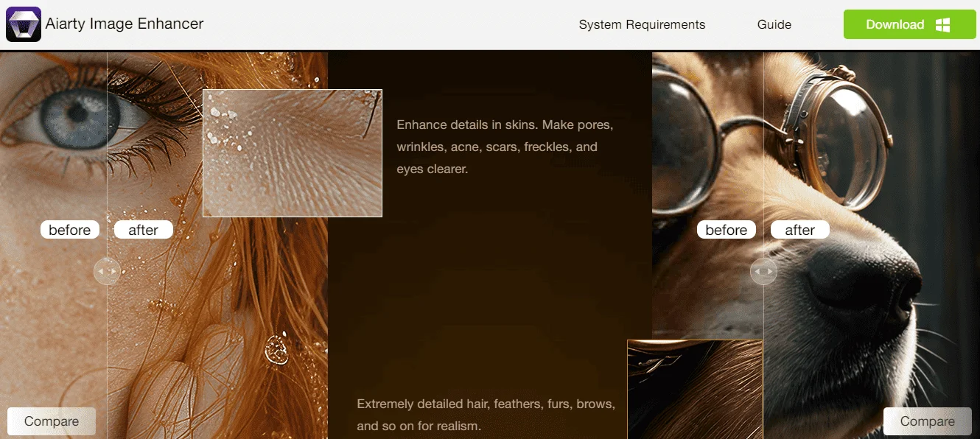
Task: Grab the skin image comparison slider handle
Action: point(107,271)
